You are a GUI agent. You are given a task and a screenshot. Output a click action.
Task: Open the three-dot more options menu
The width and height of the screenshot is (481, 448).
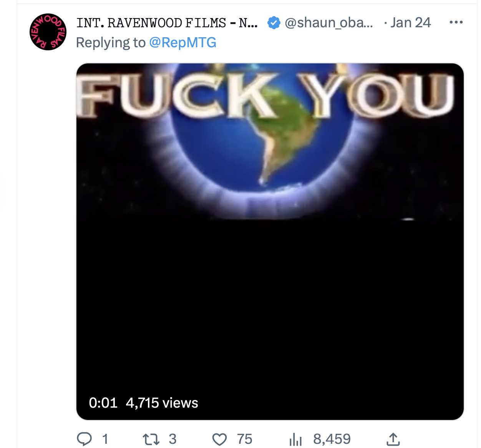456,22
